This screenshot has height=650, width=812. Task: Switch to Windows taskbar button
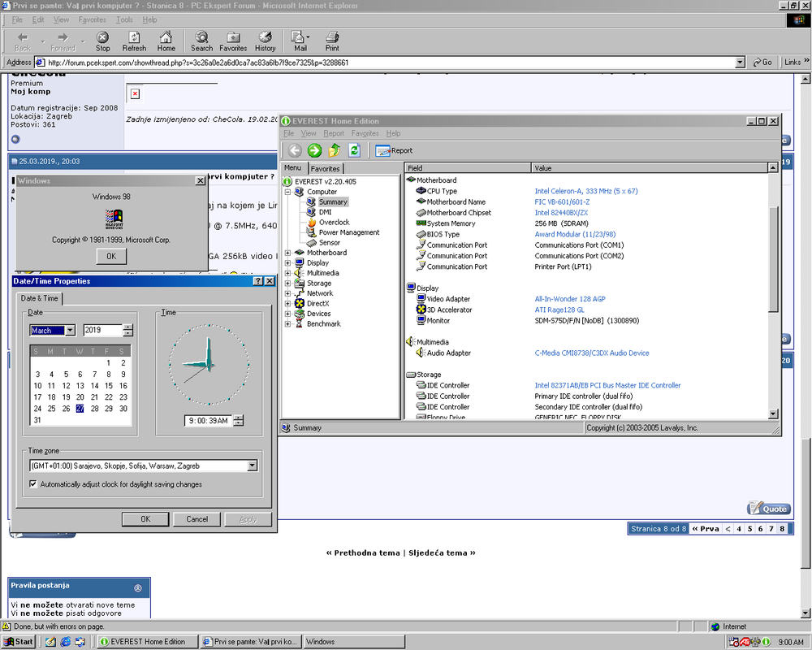pyautogui.click(x=354, y=642)
